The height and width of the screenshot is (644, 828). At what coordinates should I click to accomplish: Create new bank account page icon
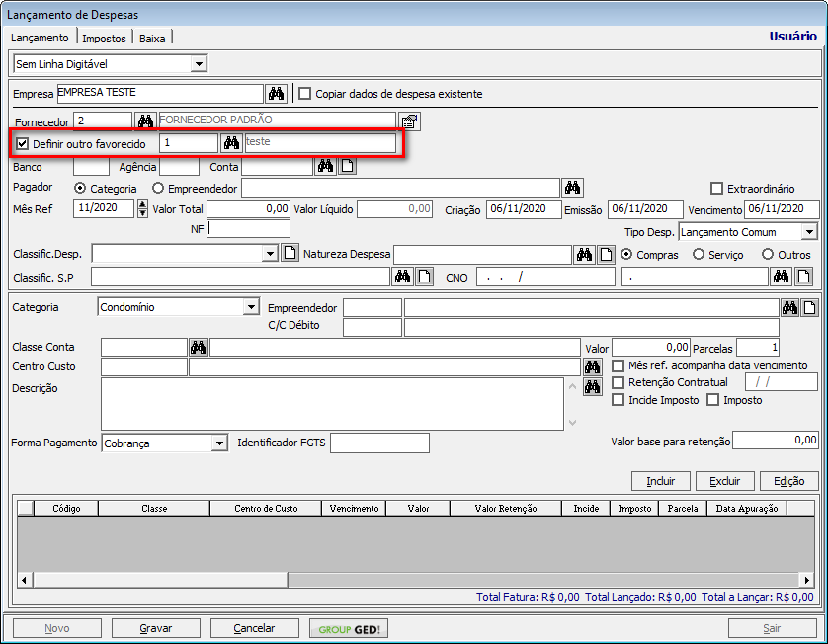tap(348, 166)
